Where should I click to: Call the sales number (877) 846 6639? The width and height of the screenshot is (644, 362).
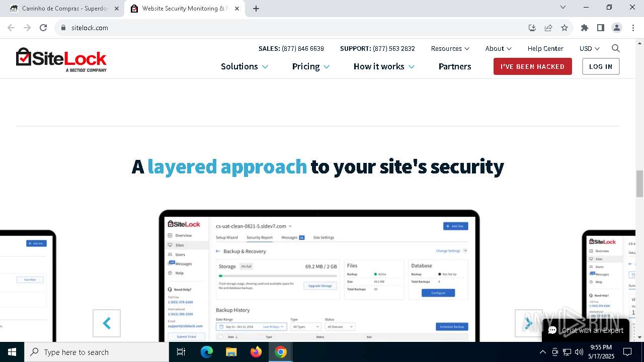click(x=303, y=49)
